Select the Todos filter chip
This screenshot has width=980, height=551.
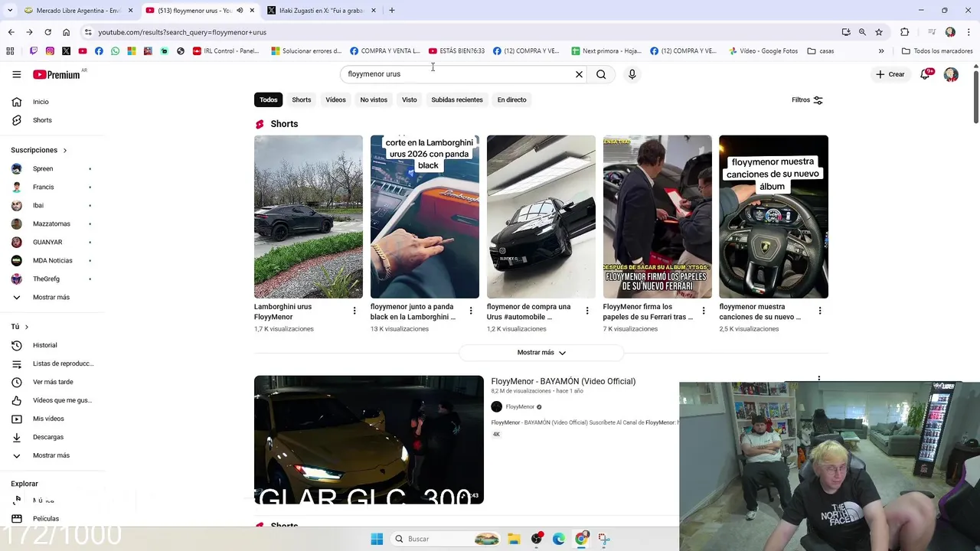(268, 99)
